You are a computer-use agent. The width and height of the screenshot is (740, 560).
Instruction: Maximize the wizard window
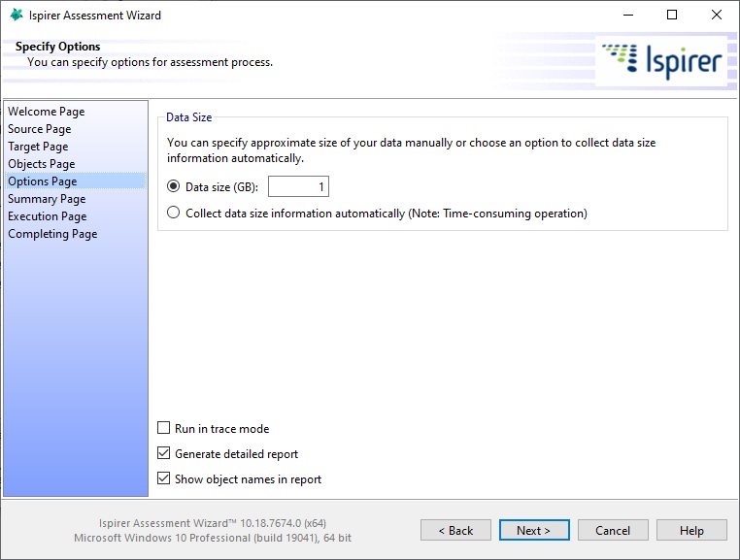pos(672,16)
